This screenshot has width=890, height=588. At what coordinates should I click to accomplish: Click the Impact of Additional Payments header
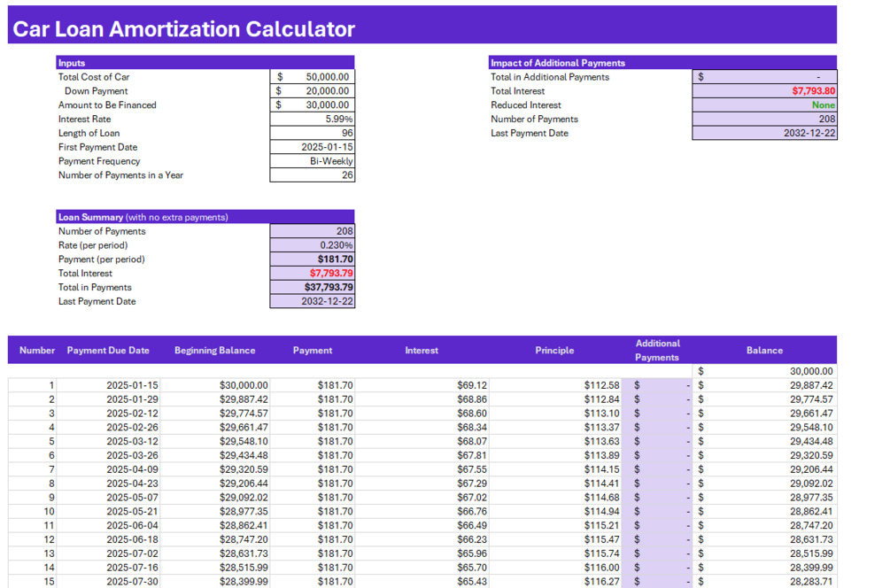point(663,63)
